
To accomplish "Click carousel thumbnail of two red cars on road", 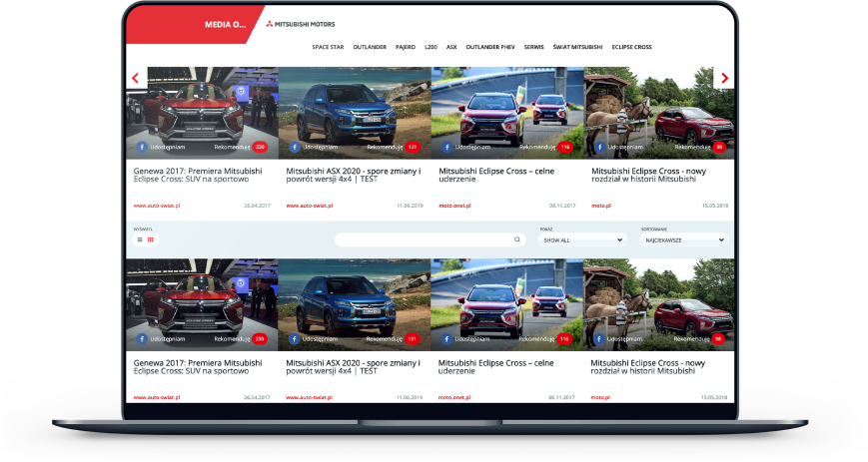I will pyautogui.click(x=507, y=113).
